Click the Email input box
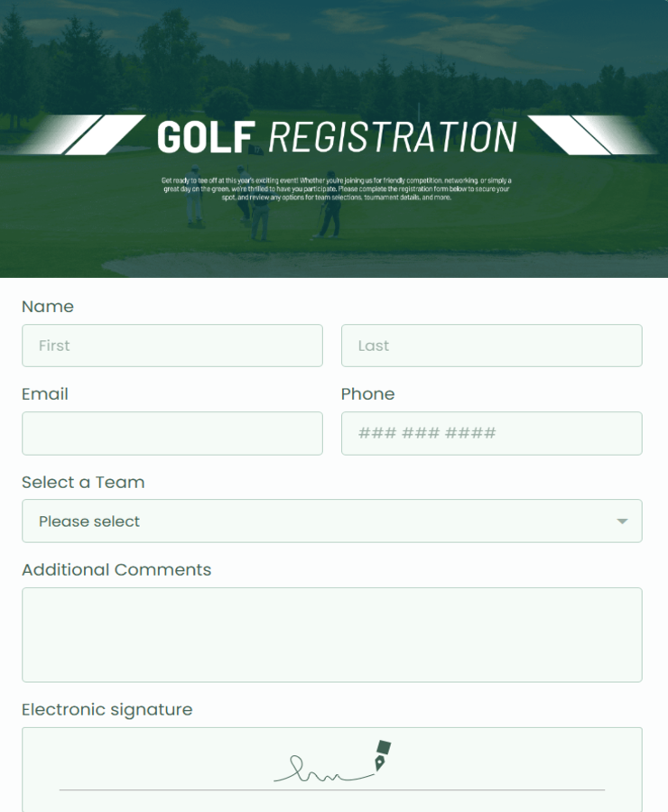The image size is (668, 812). tap(172, 433)
